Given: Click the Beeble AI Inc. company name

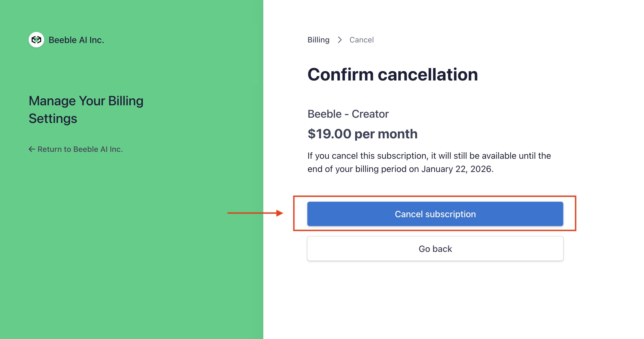Looking at the screenshot, I should pyautogui.click(x=76, y=40).
